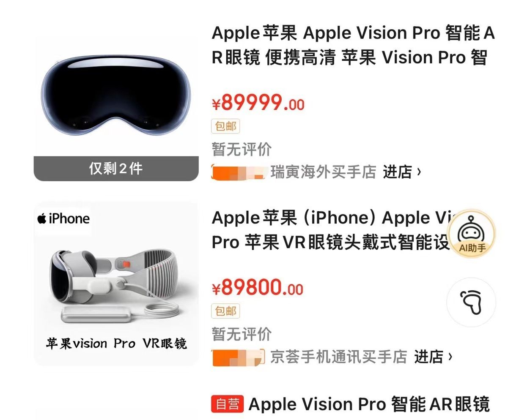Expand 进店 arrow for 瑞寅海外买手店
Image resolution: width=530 pixels, height=420 pixels.
(402, 172)
